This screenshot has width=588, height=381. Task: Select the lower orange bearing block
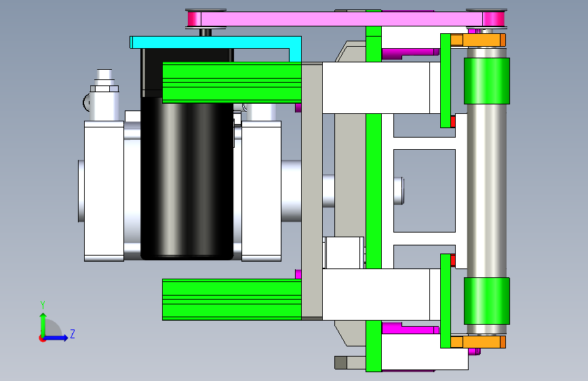(478, 342)
